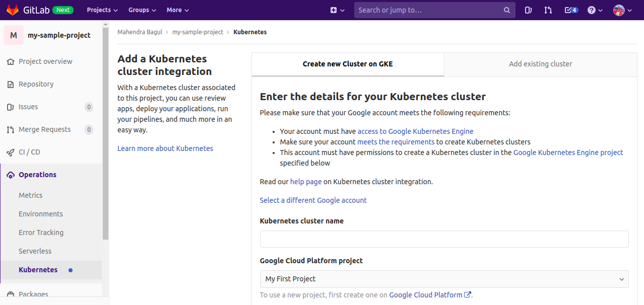Open access to Google Kubernetes Engine link
Viewport: 644px width, 305px height.
[x=415, y=131]
